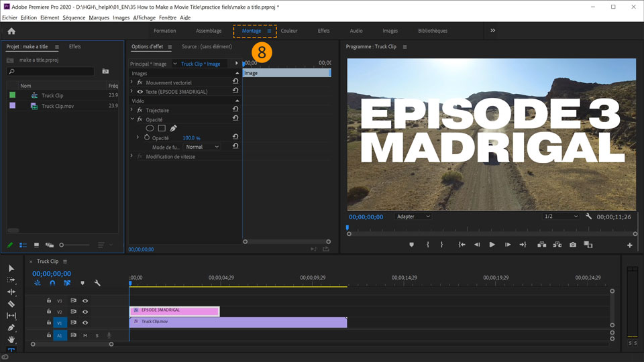Open the Adapter zoom level dropdown
Screen dimensions: 644x362
(x=413, y=217)
